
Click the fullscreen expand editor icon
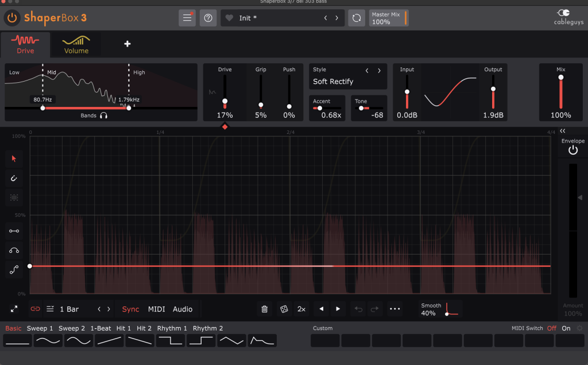click(x=14, y=309)
